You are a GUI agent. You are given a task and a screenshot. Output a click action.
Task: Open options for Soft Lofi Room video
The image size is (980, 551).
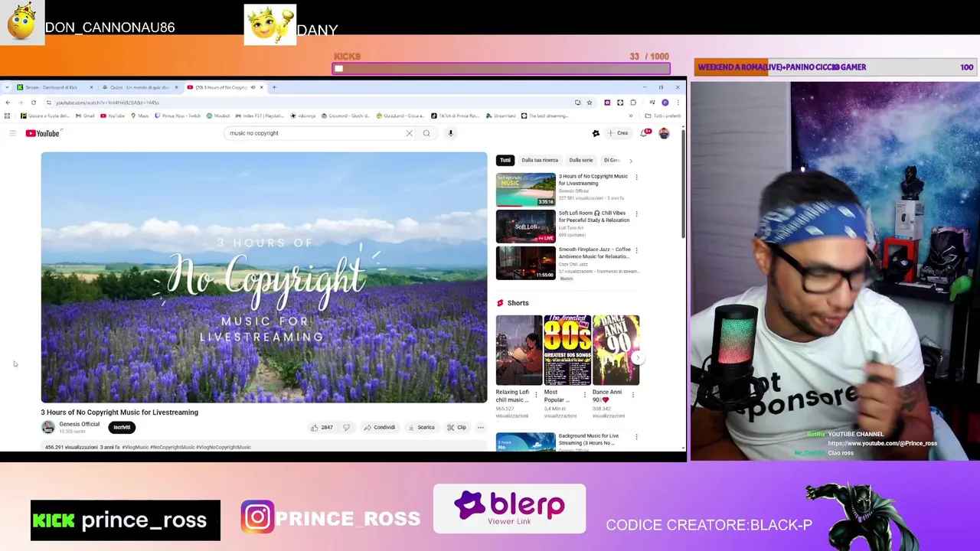[636, 214]
